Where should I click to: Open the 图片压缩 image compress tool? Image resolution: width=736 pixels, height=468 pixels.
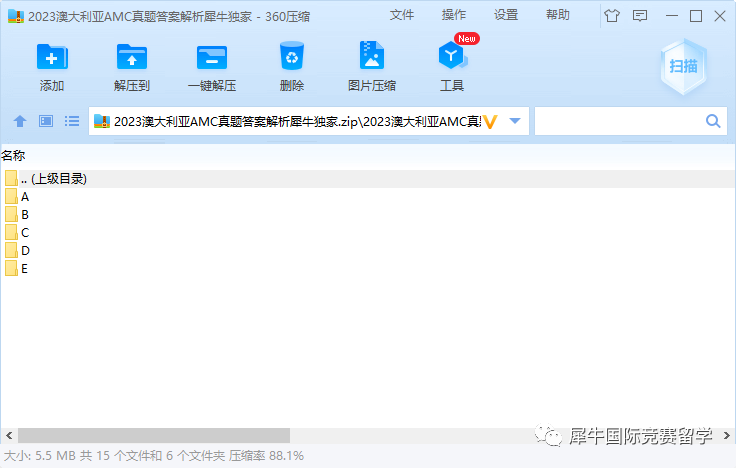click(x=372, y=55)
